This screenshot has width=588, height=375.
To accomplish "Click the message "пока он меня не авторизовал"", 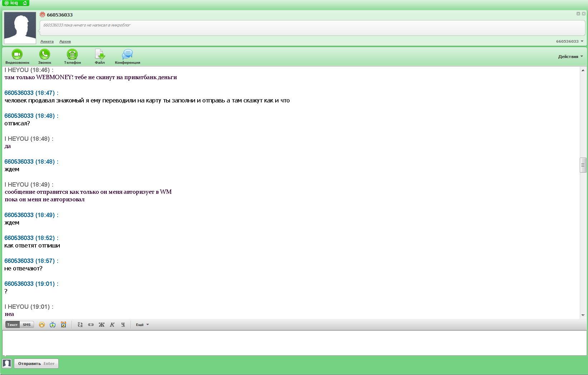I will tap(45, 199).
